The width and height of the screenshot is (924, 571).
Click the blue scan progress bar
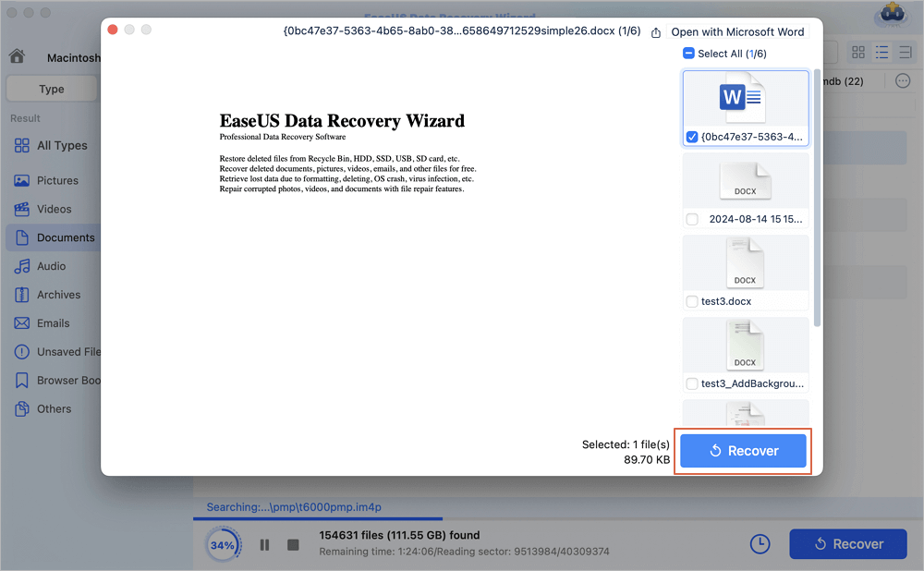coord(318,518)
